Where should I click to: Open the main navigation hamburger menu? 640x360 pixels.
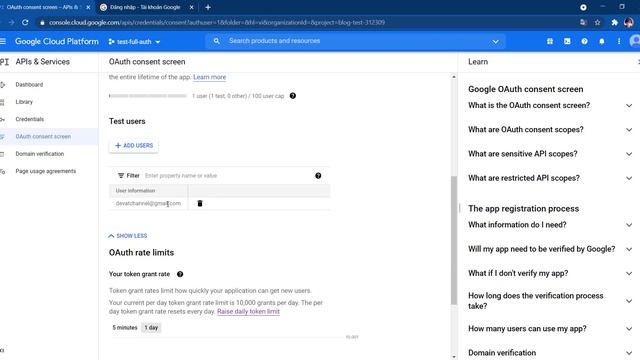click(3, 41)
